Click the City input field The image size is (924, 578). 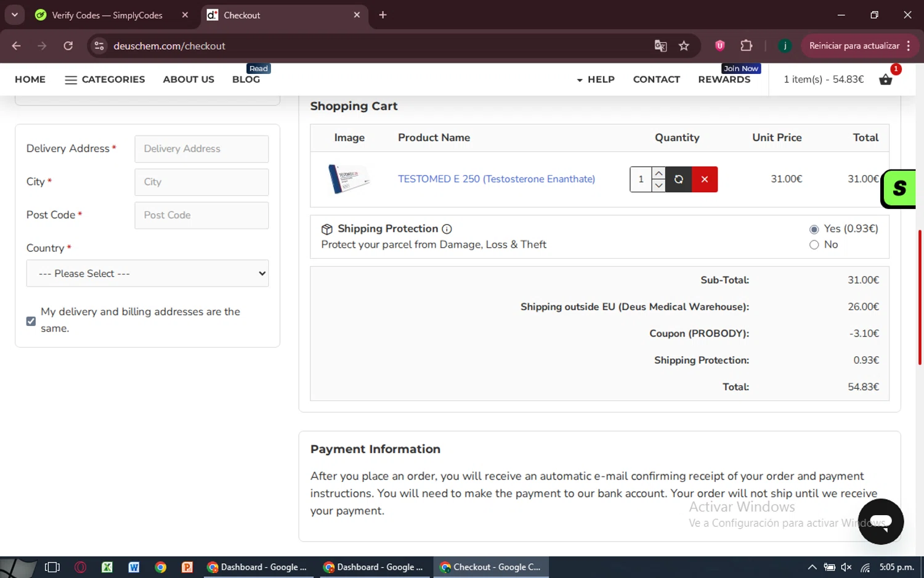click(x=201, y=182)
